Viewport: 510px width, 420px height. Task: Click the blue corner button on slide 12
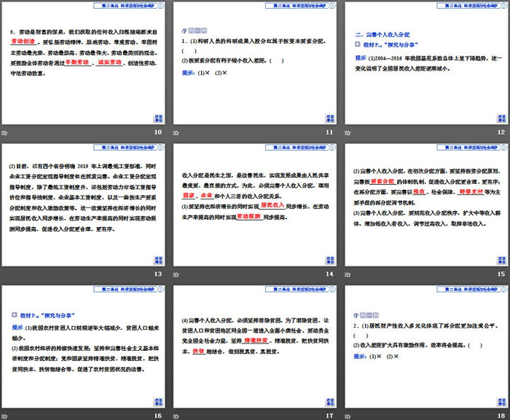501,119
